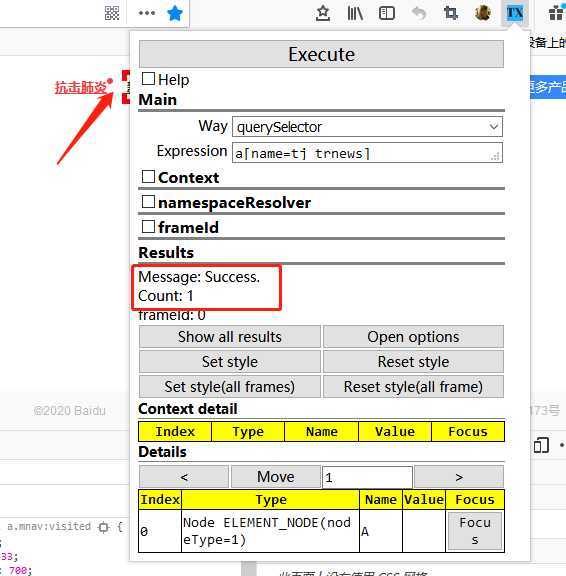This screenshot has width=566, height=576.
Task: Click the blue bookmark star icon
Action: click(175, 13)
